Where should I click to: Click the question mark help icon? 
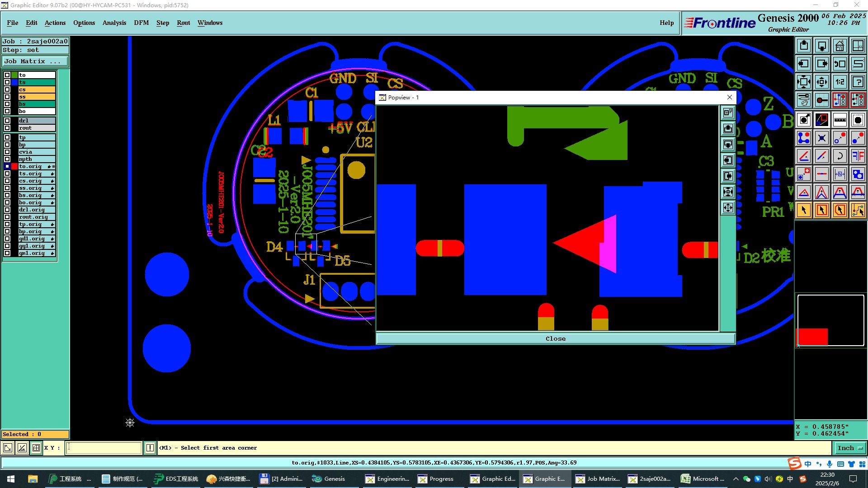tap(858, 82)
